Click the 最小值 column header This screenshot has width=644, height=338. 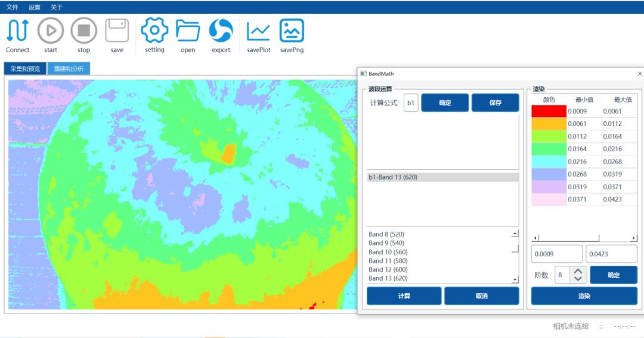tap(584, 100)
